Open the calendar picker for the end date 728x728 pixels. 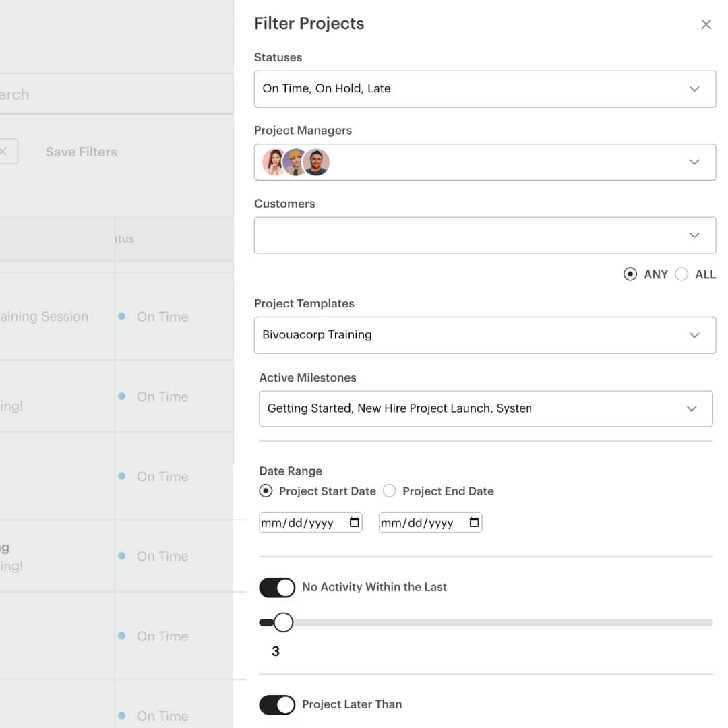(474, 522)
